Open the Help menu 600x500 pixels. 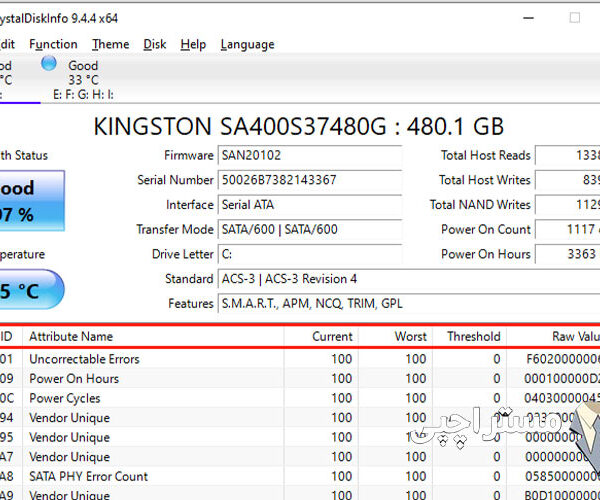tap(193, 44)
